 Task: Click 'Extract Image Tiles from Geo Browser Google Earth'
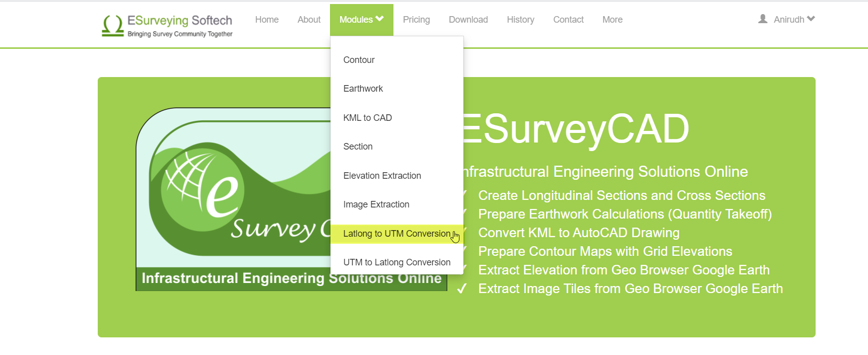[x=630, y=289]
